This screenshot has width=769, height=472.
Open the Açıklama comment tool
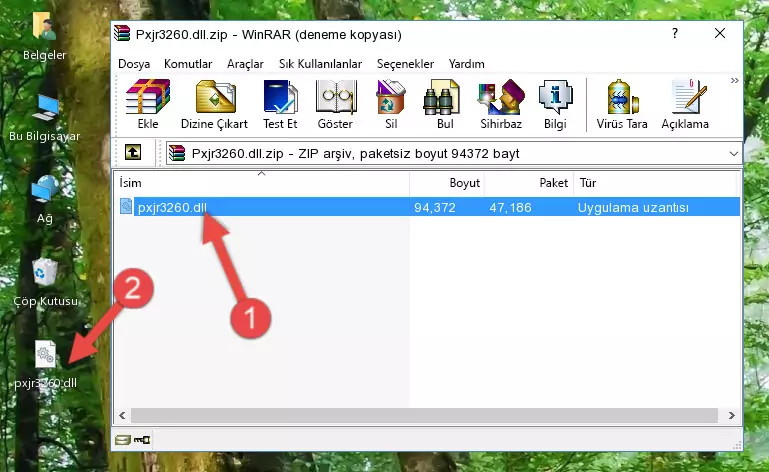(x=685, y=105)
